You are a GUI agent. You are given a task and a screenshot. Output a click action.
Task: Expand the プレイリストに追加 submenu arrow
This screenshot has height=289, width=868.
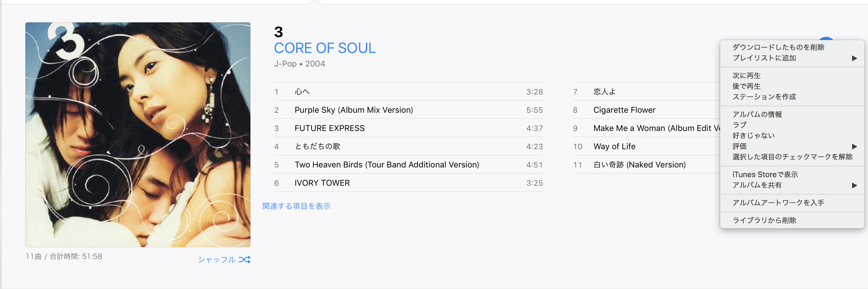854,58
